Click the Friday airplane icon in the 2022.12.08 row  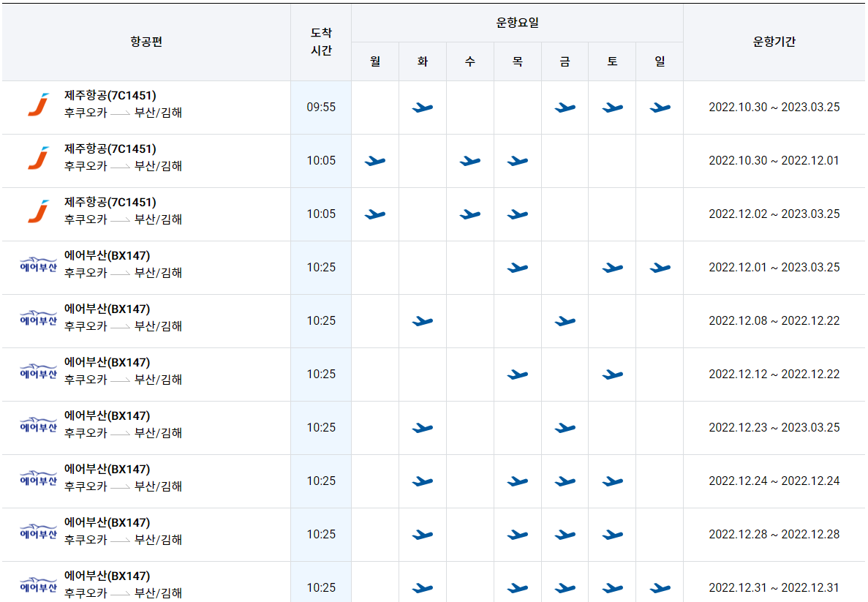pyautogui.click(x=564, y=321)
